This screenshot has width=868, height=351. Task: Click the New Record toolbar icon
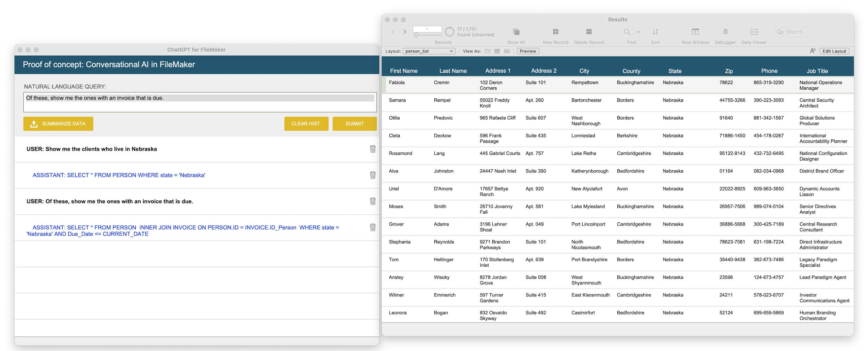(556, 32)
